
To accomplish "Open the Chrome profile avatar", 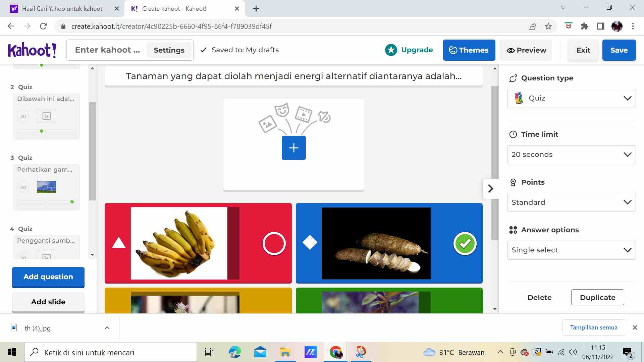I will [617, 26].
